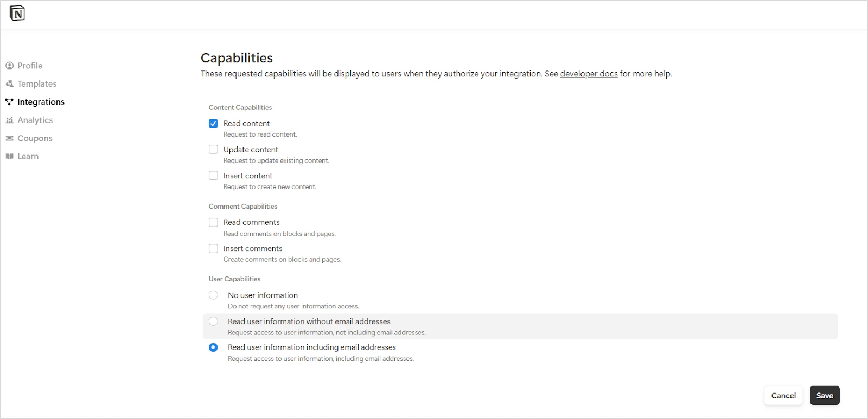Uncheck the Read content capability
868x419 pixels.
pyautogui.click(x=213, y=123)
